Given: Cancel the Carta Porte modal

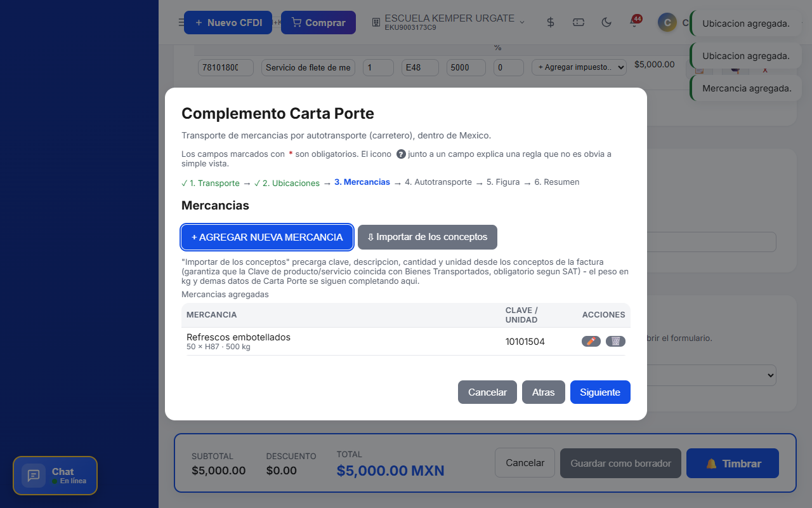Looking at the screenshot, I should coord(487,392).
